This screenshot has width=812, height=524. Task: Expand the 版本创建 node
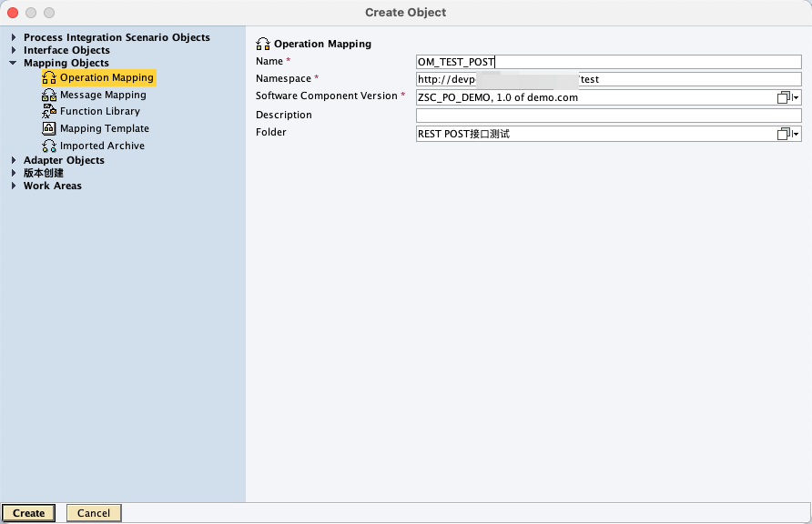click(x=14, y=173)
